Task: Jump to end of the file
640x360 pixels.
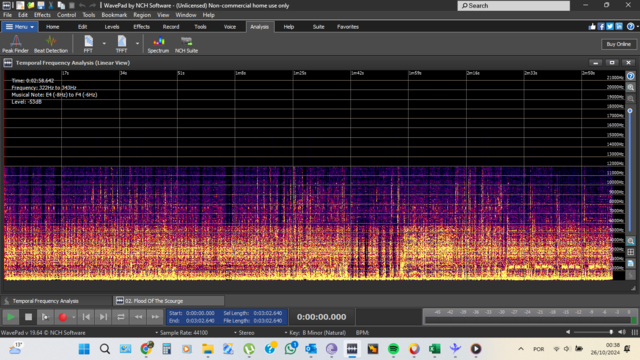Action: click(103, 317)
